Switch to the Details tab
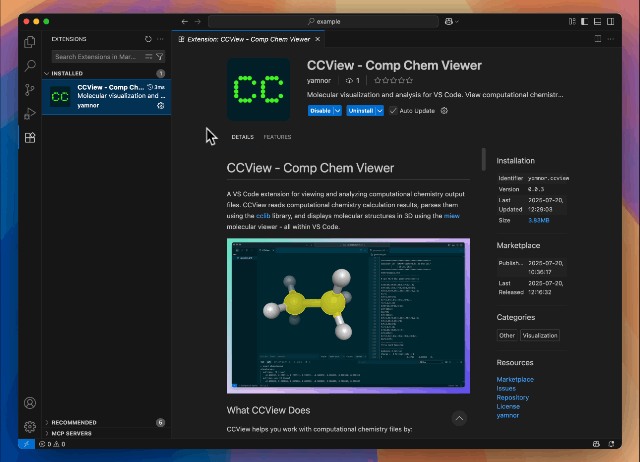 (x=242, y=137)
